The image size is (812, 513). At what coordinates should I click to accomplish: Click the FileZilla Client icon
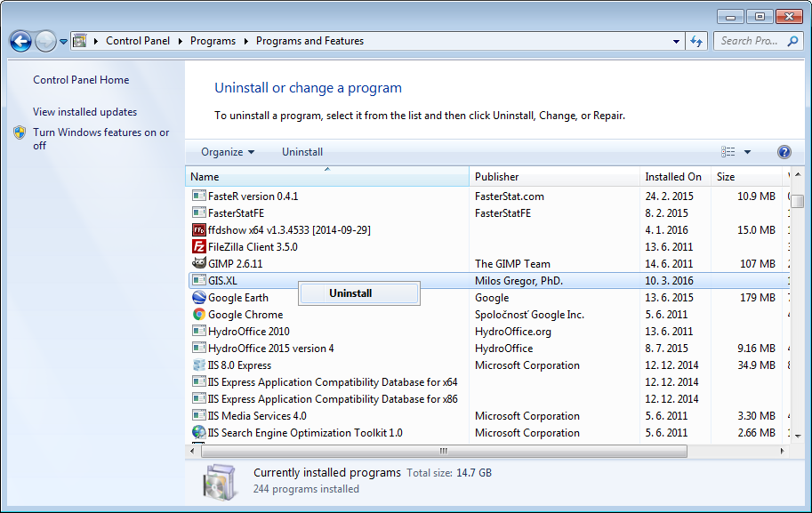(x=199, y=246)
